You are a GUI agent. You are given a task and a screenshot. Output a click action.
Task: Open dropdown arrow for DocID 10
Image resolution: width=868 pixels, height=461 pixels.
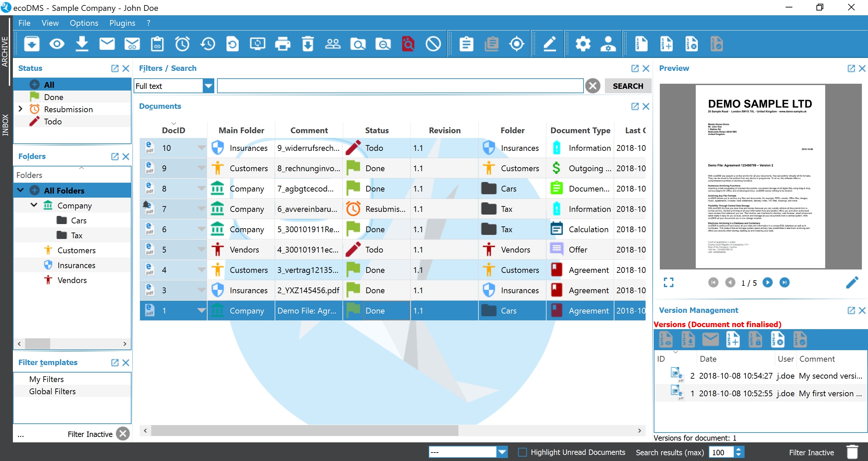(201, 148)
